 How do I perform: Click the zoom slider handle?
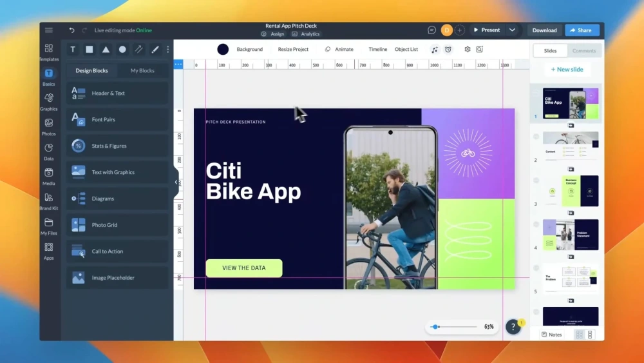(x=435, y=327)
